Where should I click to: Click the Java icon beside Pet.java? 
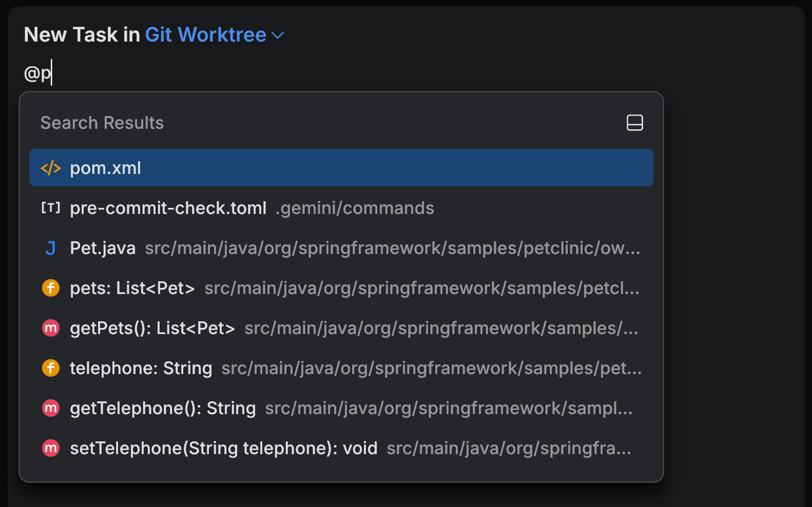click(x=51, y=248)
